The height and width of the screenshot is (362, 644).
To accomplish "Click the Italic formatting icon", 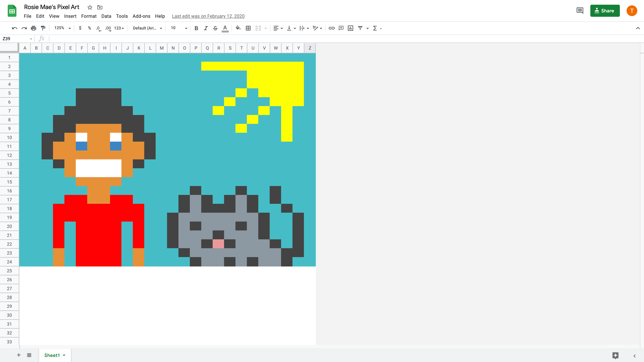I will click(x=206, y=28).
